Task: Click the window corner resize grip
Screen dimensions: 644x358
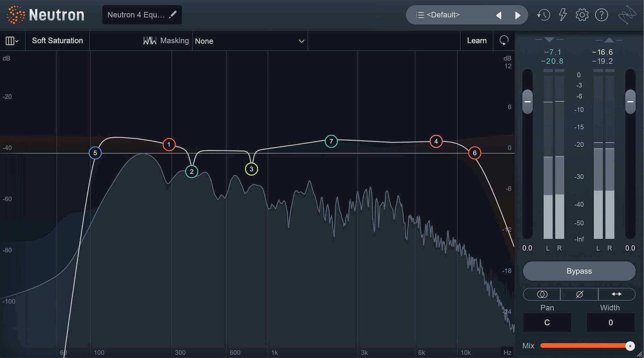Action: click(639, 354)
